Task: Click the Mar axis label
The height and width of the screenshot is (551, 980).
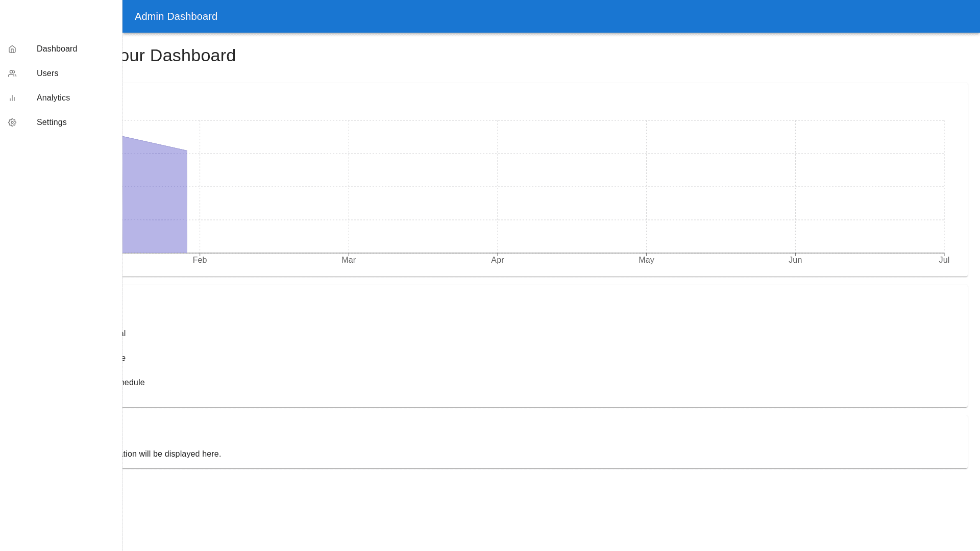Action: pos(349,260)
